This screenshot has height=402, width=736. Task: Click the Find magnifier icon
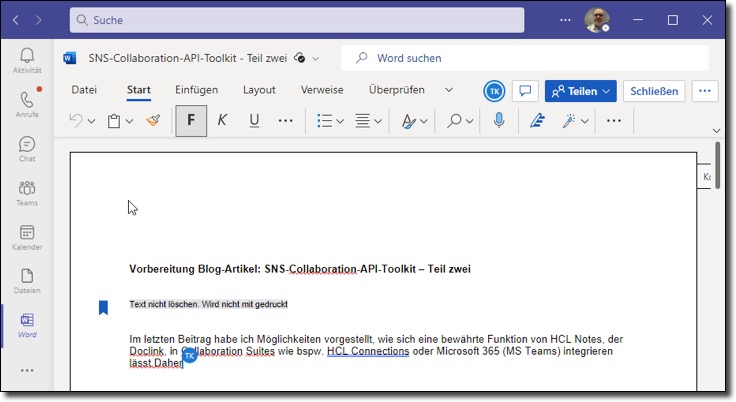click(x=454, y=121)
